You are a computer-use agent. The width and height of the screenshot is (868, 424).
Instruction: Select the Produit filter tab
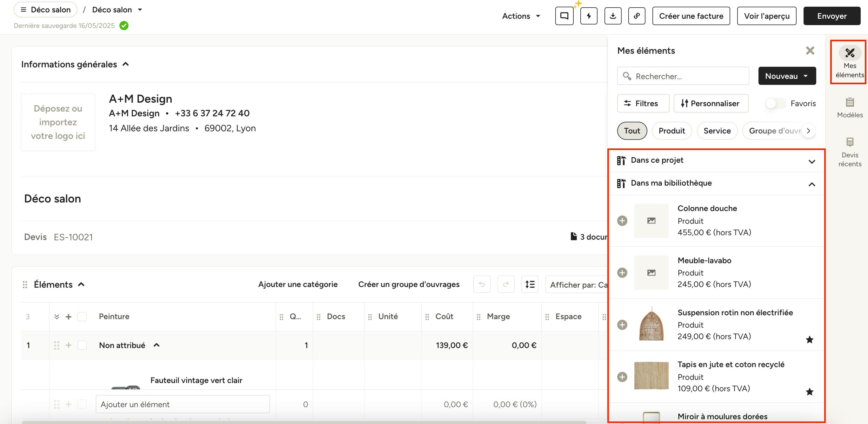(x=671, y=131)
